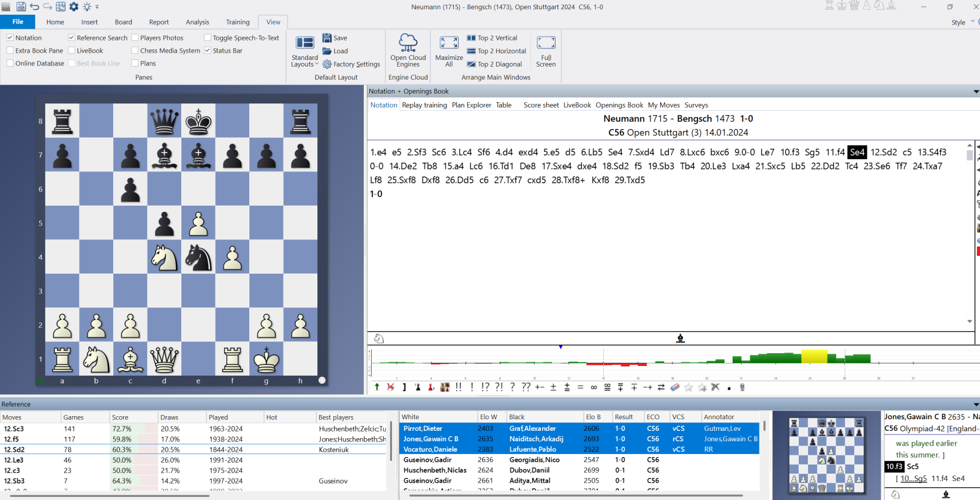Click the delete annotation eraser icon
Screen dimensions: 980x500
click(x=675, y=387)
